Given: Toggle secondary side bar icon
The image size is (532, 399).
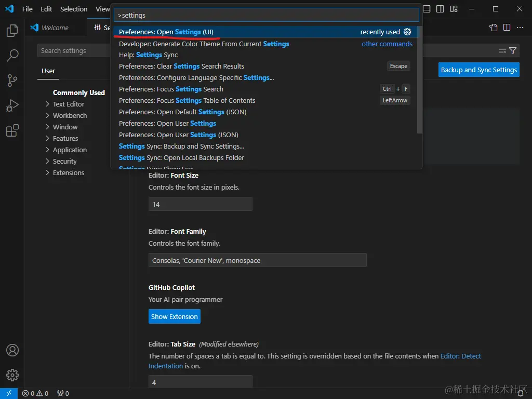Looking at the screenshot, I should [x=440, y=9].
